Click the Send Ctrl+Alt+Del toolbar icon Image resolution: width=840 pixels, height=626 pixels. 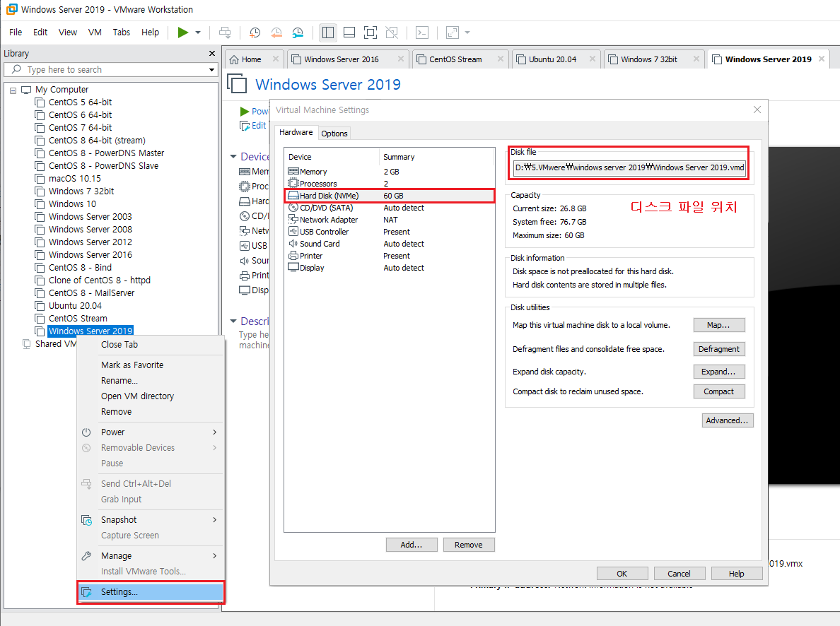(x=225, y=33)
